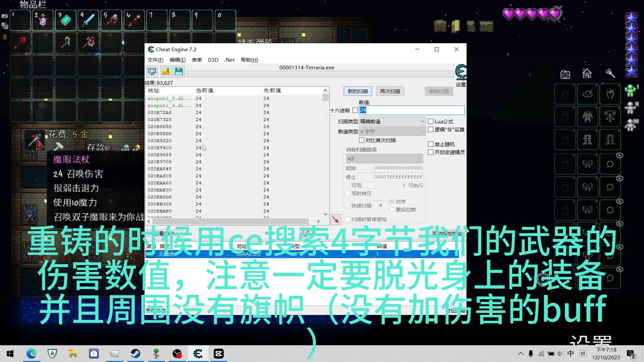The height and width of the screenshot is (362, 644).
Task: Open the 数值类型 4字节 dropdown
Action: [x=392, y=132]
